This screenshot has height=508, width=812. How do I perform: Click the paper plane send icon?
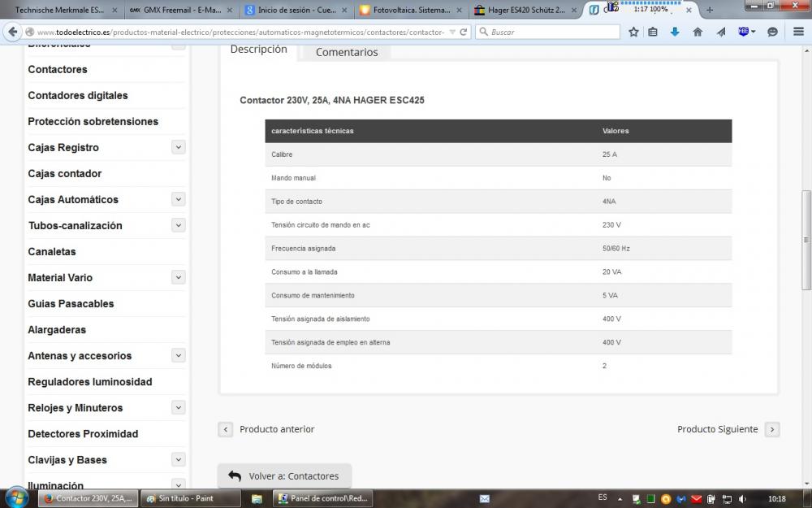point(721,32)
